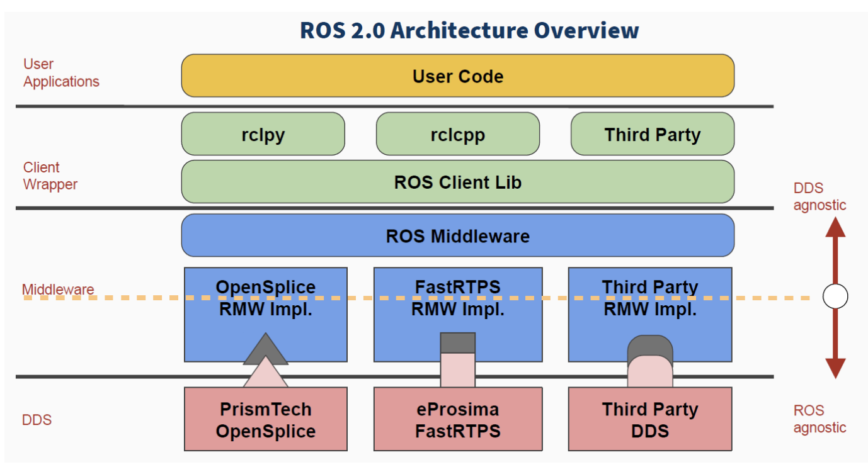Click the eProsima FastRTPS box
The width and height of the screenshot is (868, 467).
[458, 419]
